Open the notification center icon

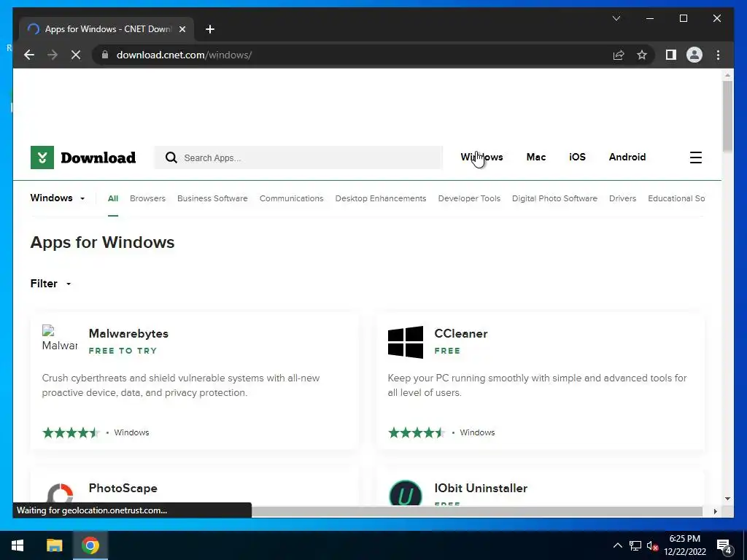click(x=724, y=545)
